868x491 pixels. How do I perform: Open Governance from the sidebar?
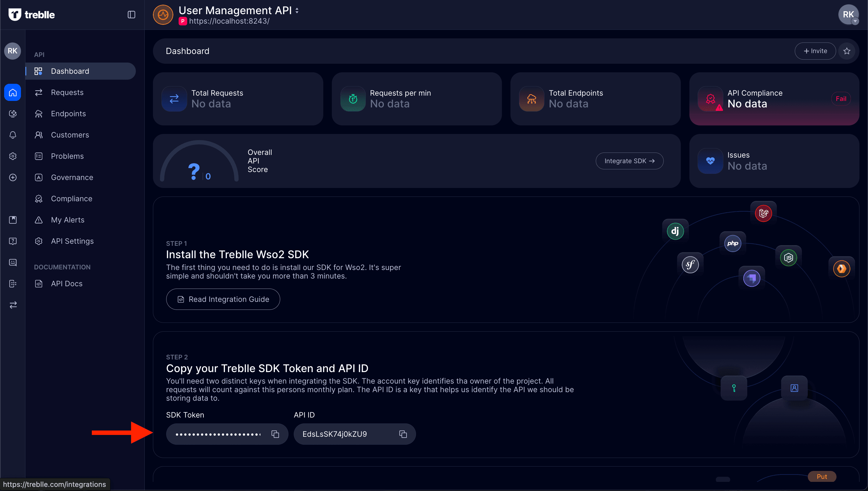coord(72,177)
